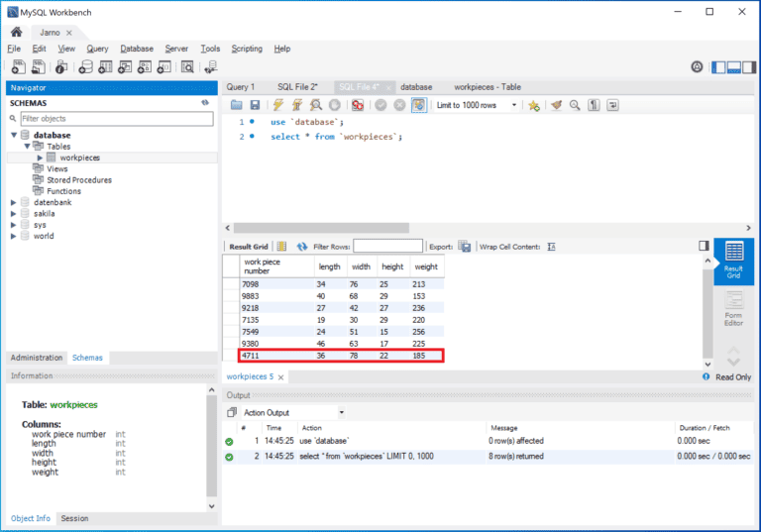Create new table icon in main toolbar
761x532 pixels.
coord(105,66)
